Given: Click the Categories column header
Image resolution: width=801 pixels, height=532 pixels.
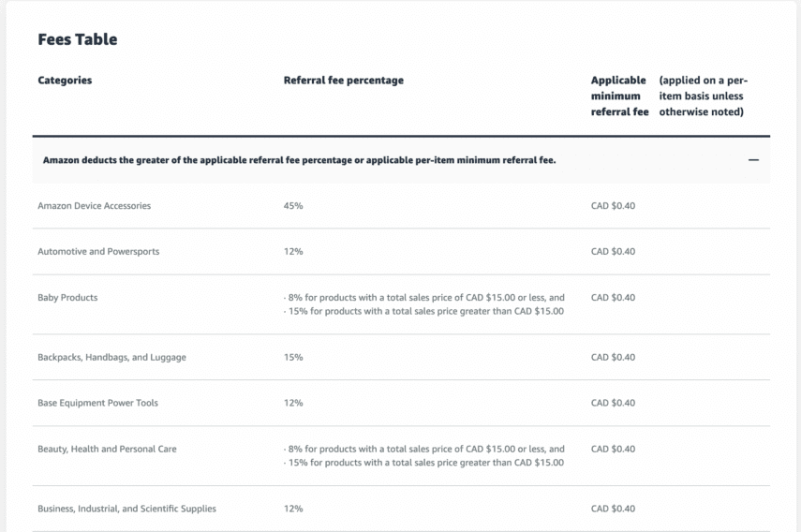Looking at the screenshot, I should [x=65, y=81].
